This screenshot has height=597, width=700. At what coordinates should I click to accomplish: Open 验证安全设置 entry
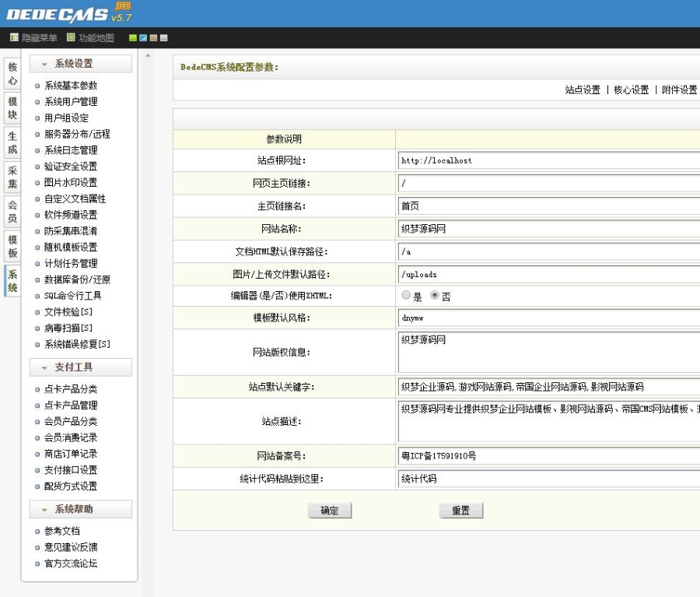[x=71, y=167]
